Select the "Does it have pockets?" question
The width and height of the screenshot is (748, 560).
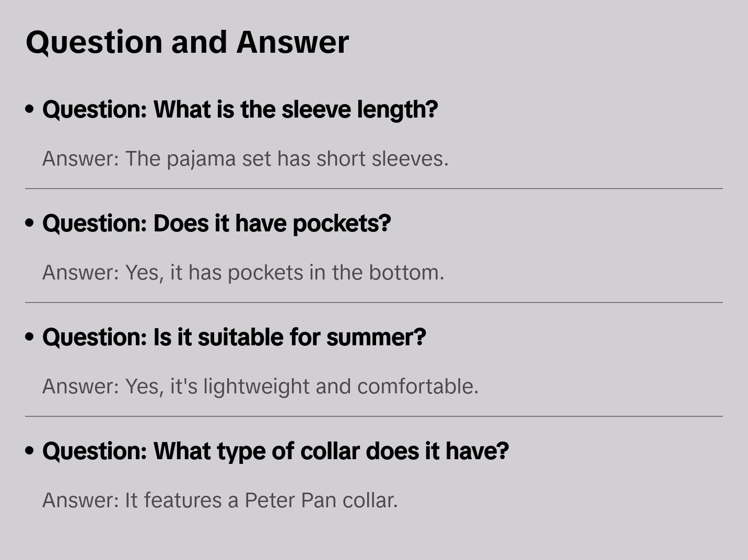(216, 224)
